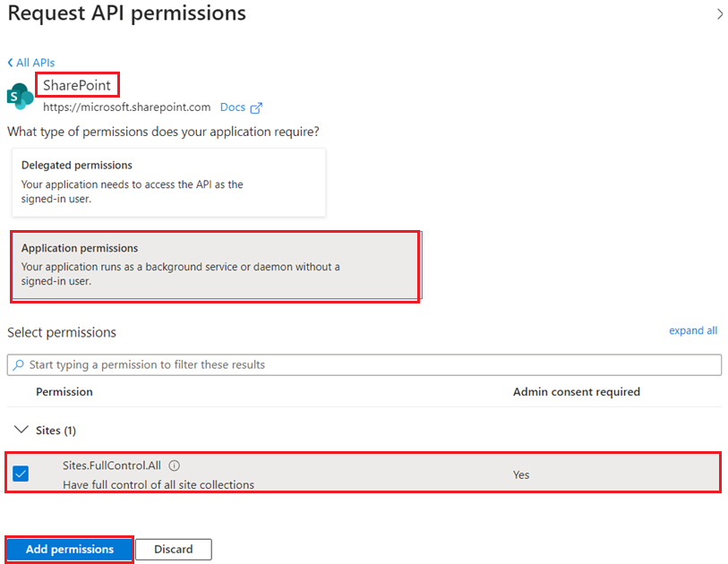Click the Add permissions button

[x=70, y=549]
